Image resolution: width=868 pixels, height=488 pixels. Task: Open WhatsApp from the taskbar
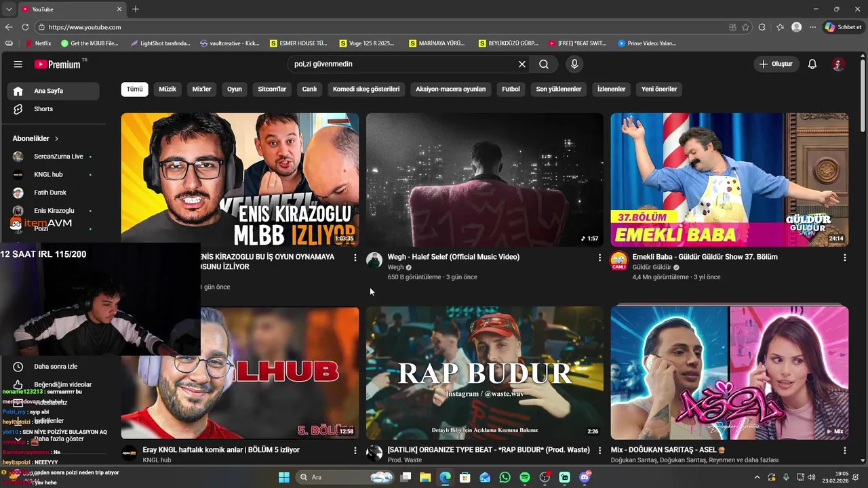coord(505,477)
